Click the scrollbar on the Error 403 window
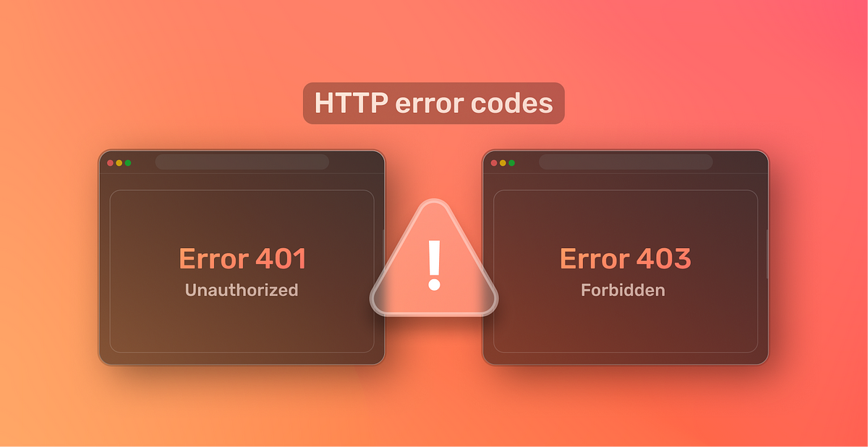868x447 pixels. [x=767, y=253]
